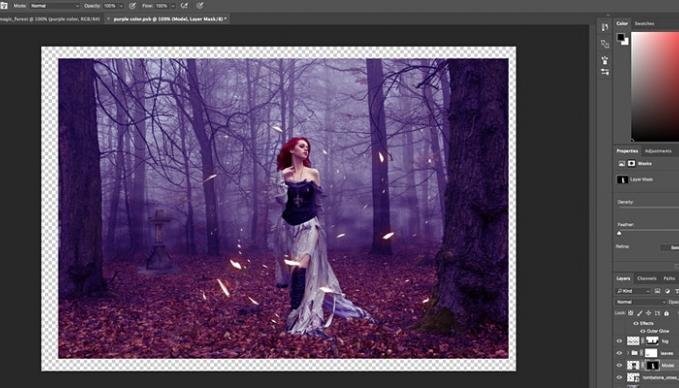Select the black foreground color swatch
679x388 pixels.
tap(621, 37)
